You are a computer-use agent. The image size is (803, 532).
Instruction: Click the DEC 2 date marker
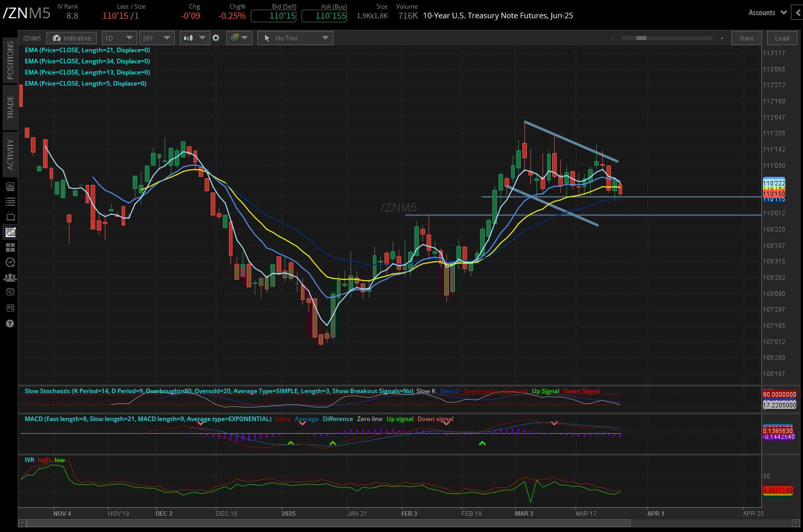164,514
